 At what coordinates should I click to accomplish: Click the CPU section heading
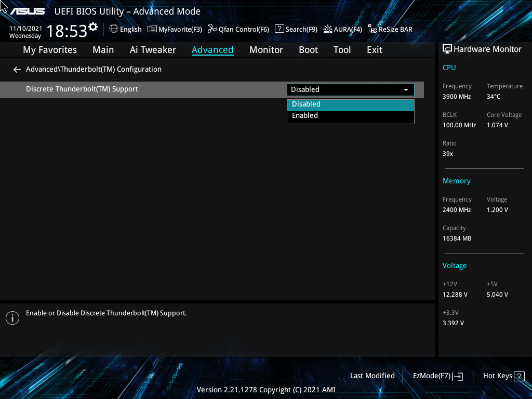click(449, 68)
